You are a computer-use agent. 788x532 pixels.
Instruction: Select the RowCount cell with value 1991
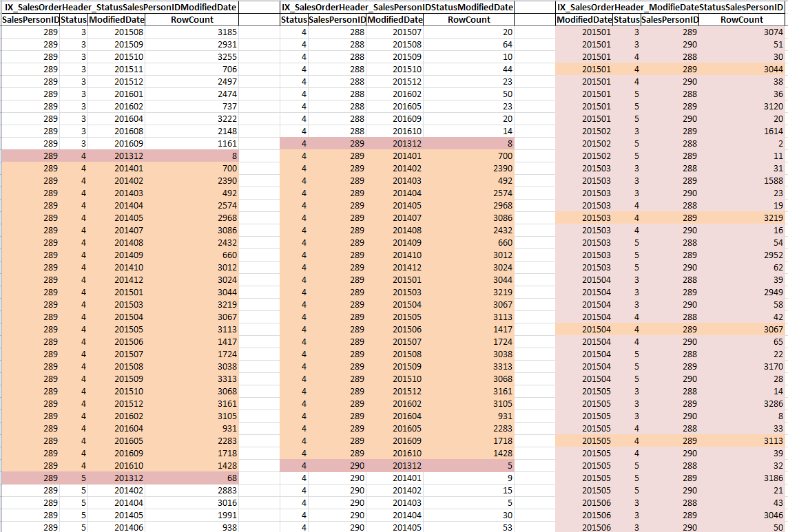pos(191,515)
